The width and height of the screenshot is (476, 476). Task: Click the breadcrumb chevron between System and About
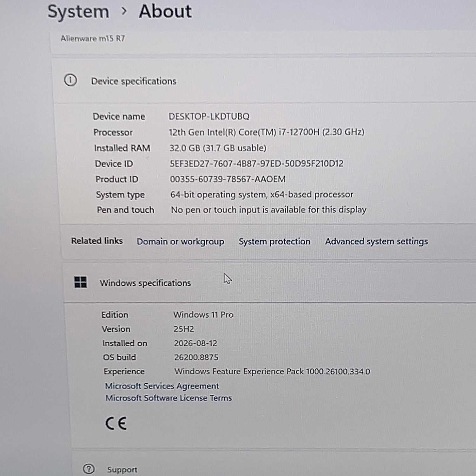click(124, 11)
